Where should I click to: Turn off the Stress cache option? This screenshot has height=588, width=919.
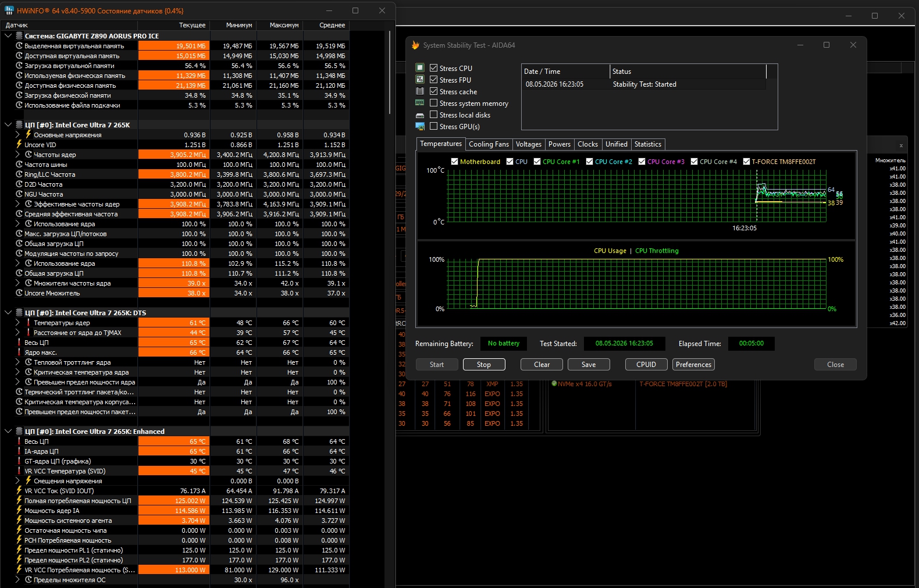pos(433,91)
